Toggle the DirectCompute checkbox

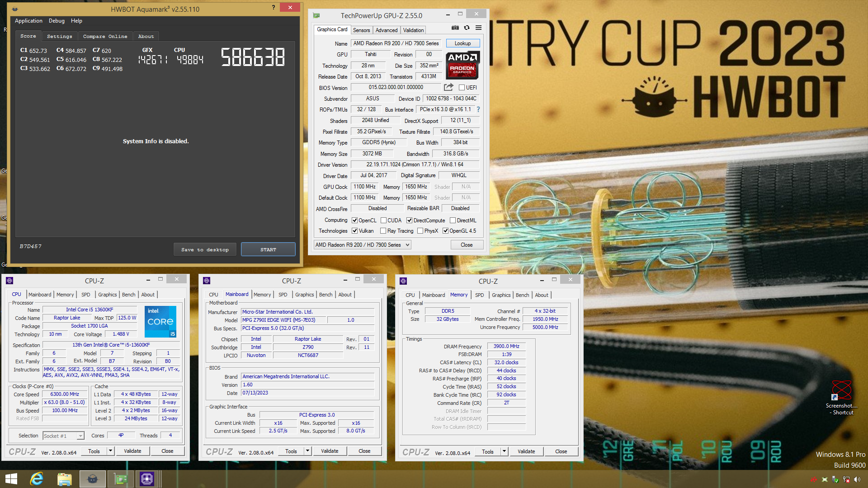pos(409,220)
